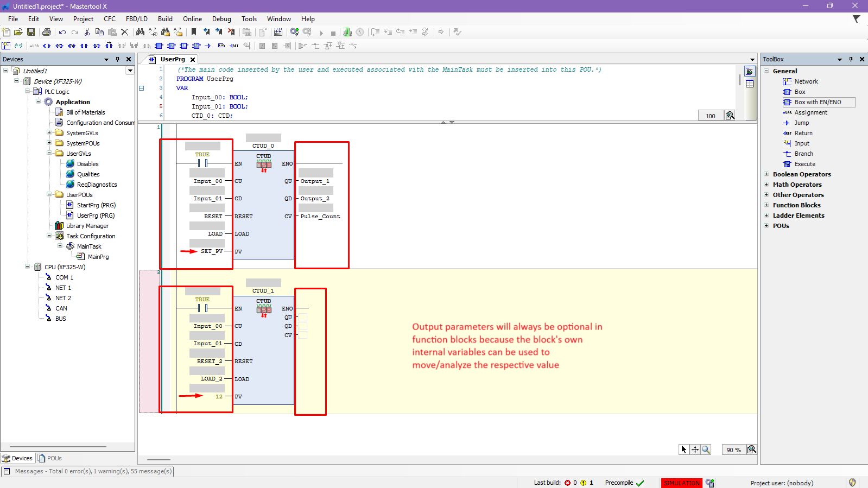Click the Insert Jump arrow toolbar icon
The width and height of the screenshot is (868, 488).
coord(207,46)
